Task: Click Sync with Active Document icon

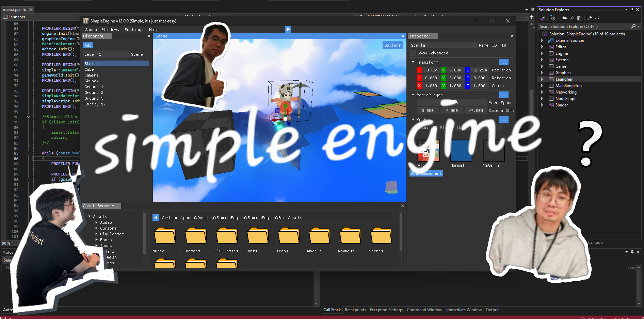Action: tap(565, 18)
